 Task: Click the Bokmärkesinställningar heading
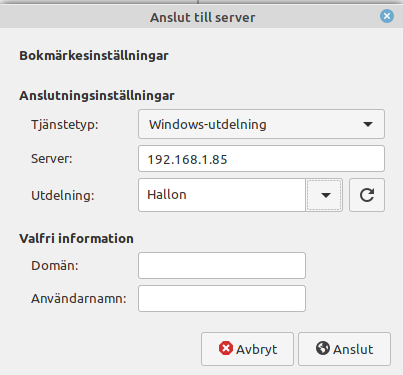94,56
